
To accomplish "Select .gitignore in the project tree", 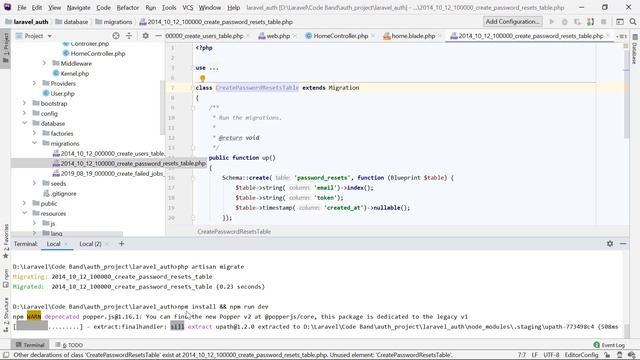I will [x=64, y=193].
